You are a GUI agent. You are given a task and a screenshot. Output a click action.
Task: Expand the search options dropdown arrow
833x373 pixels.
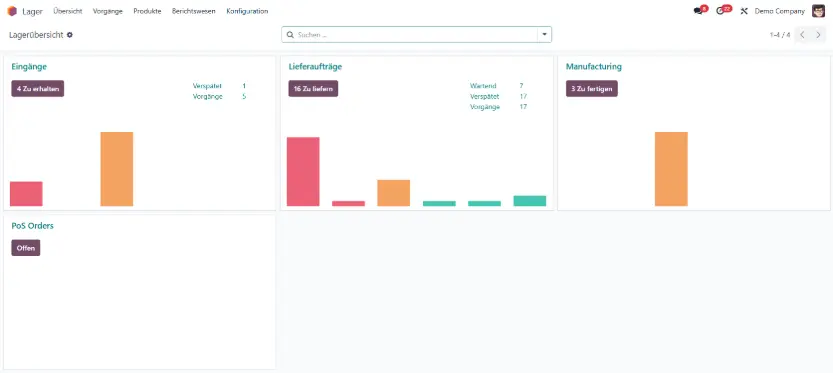coord(545,35)
